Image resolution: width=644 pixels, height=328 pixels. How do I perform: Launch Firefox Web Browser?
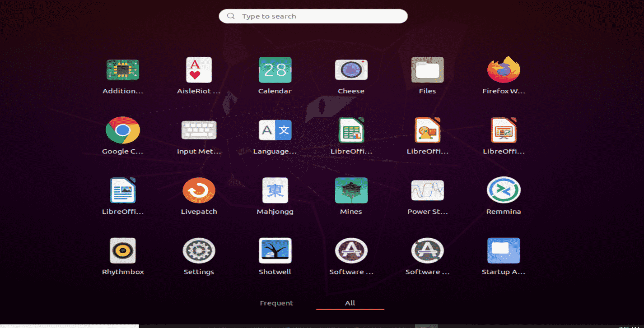pos(504,70)
